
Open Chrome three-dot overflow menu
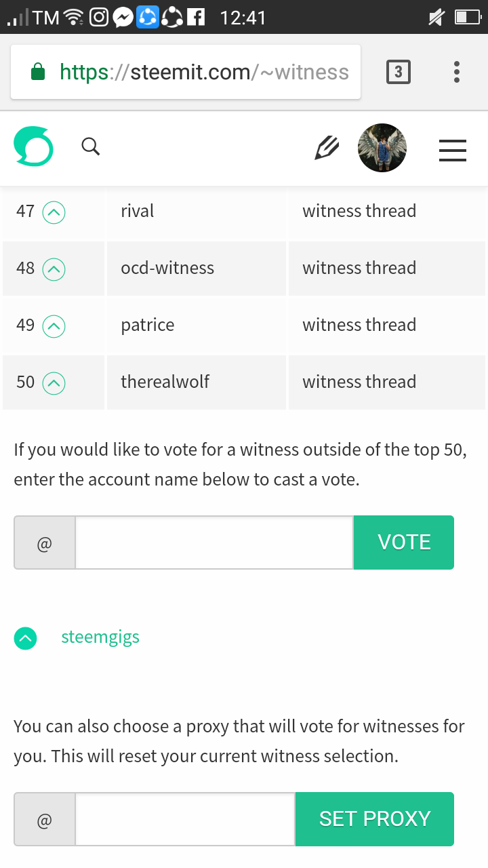coord(457,72)
